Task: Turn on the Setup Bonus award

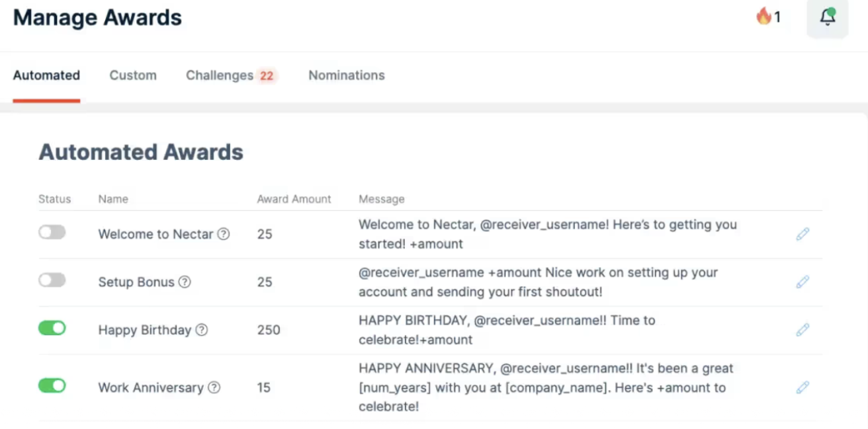Action: point(52,280)
